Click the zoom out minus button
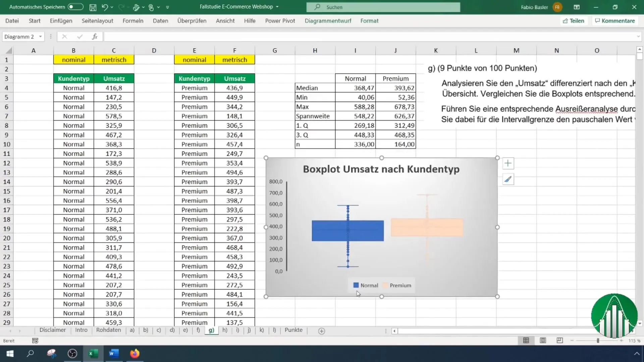Screen dimensions: 644x362 coord(572,341)
